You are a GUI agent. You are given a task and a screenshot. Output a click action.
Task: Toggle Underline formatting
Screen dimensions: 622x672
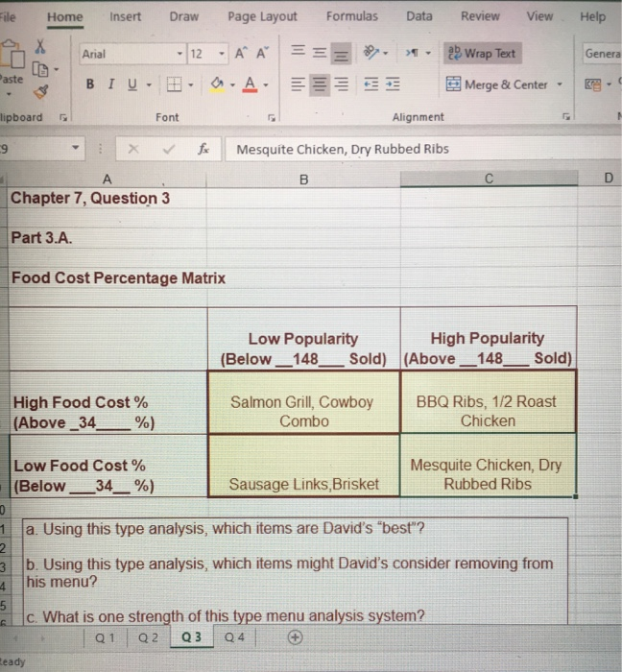132,84
